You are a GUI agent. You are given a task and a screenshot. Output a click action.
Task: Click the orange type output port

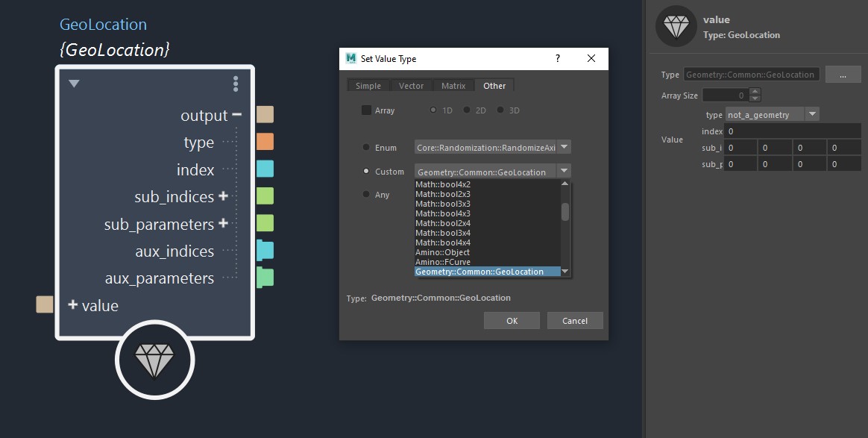(265, 142)
